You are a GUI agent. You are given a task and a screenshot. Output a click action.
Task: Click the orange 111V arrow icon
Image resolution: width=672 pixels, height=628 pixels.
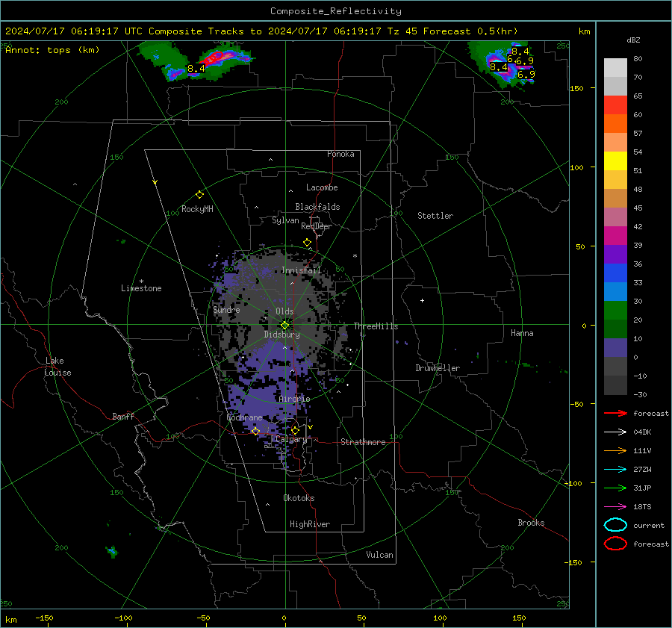coord(615,450)
